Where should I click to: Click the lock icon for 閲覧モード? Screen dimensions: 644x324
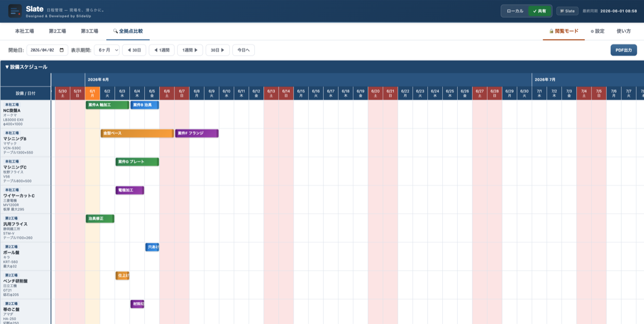tap(551, 31)
